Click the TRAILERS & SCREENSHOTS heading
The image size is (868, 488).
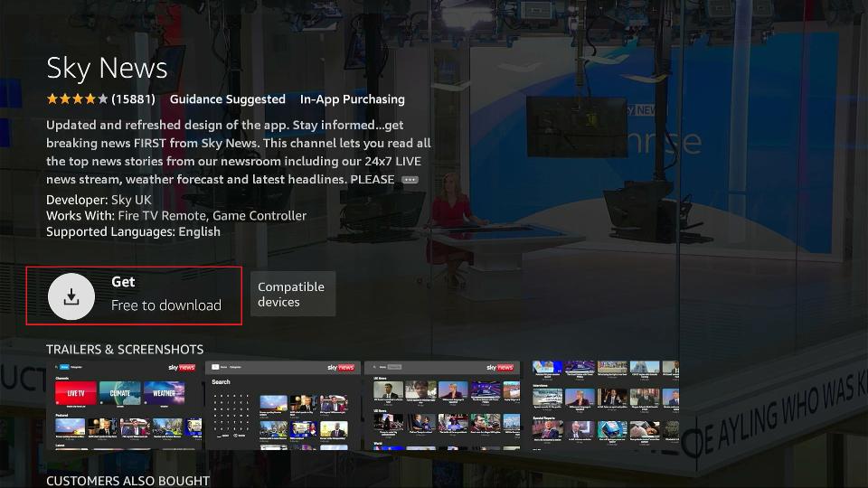point(125,350)
